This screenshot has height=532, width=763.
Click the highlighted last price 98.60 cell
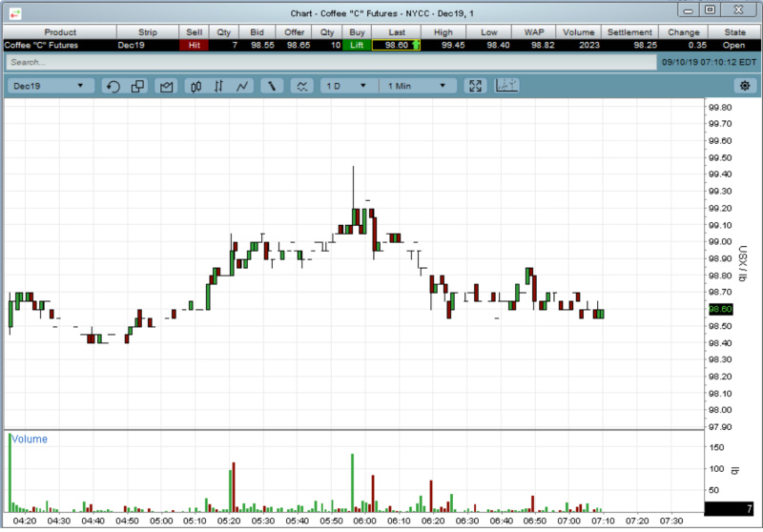(396, 45)
